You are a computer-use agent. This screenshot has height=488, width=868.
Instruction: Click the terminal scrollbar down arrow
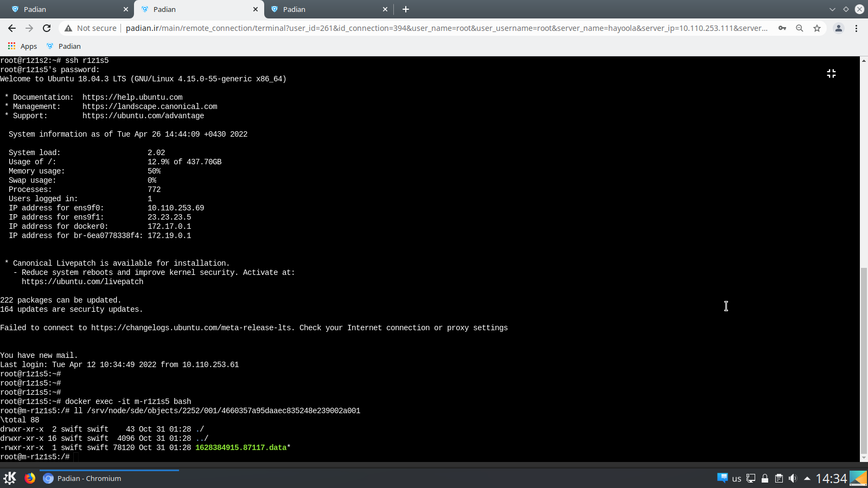coord(864,458)
